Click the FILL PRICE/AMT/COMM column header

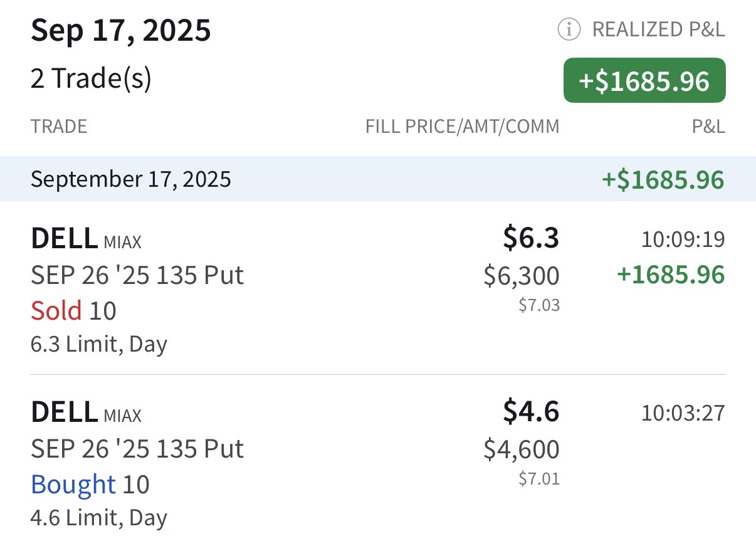[x=462, y=127]
